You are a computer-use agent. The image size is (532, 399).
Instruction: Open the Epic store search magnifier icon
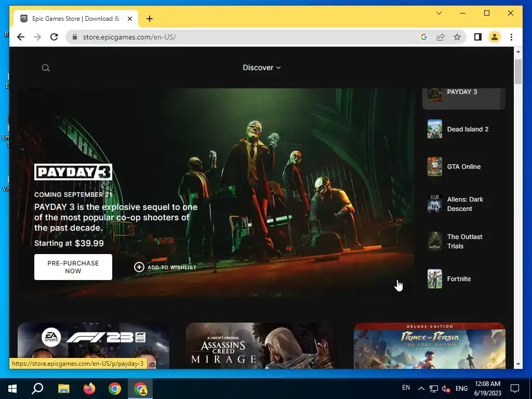[46, 68]
